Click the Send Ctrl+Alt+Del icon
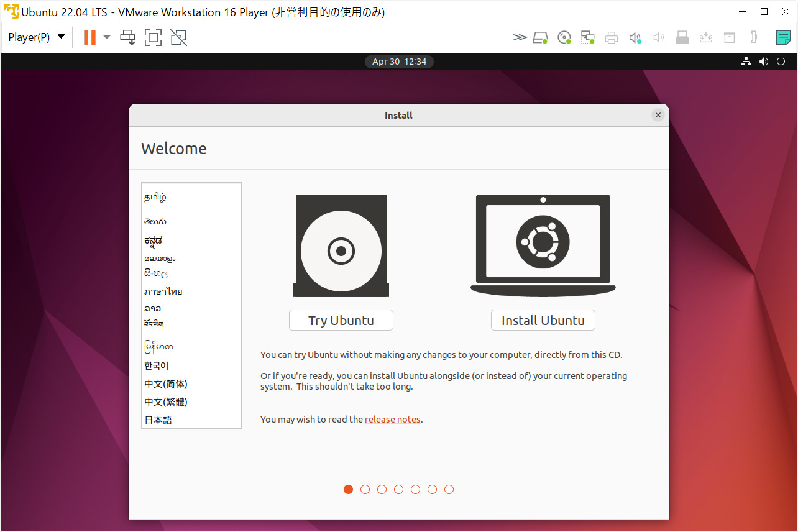 [128, 37]
